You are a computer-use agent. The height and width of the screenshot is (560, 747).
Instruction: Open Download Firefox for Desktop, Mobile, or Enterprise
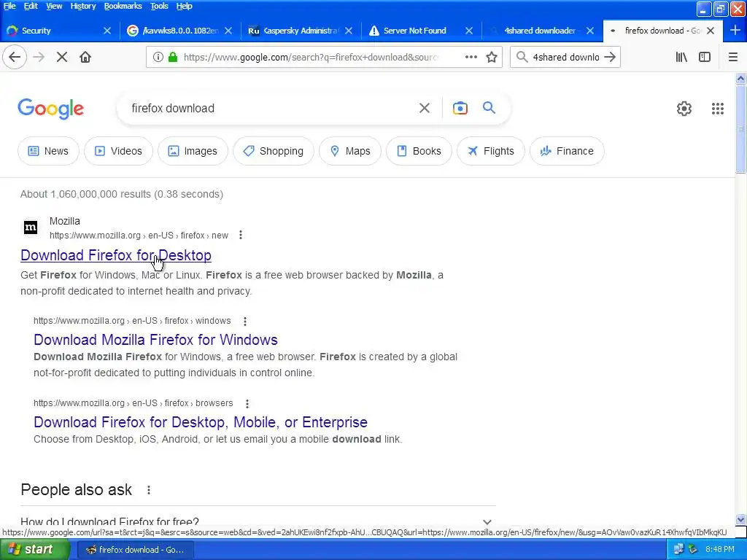point(201,422)
